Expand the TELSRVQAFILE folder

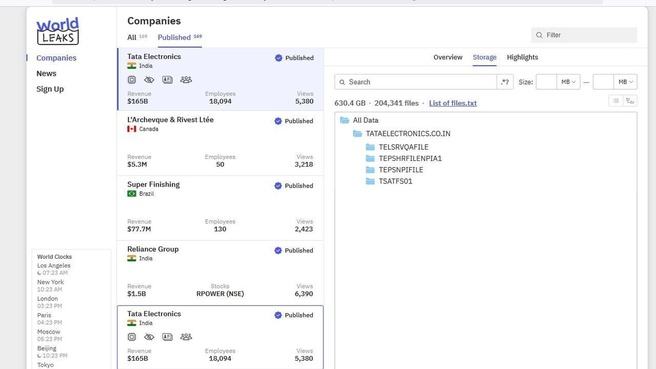click(x=403, y=147)
